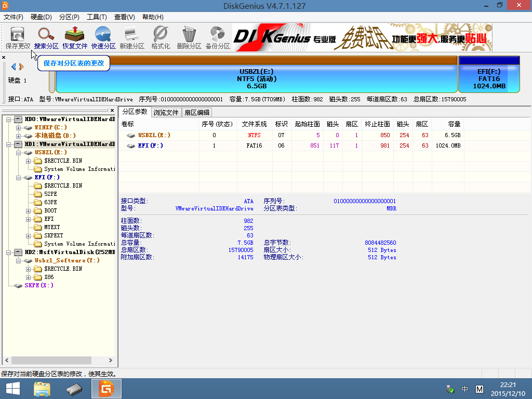Select the EFI(F:) row in partition table

click(x=291, y=145)
